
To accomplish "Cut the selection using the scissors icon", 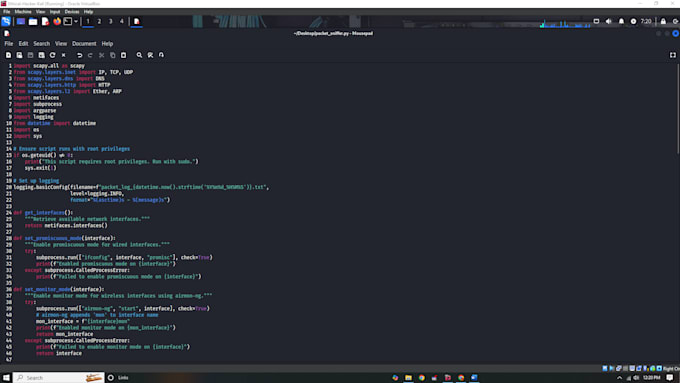I will (101, 55).
